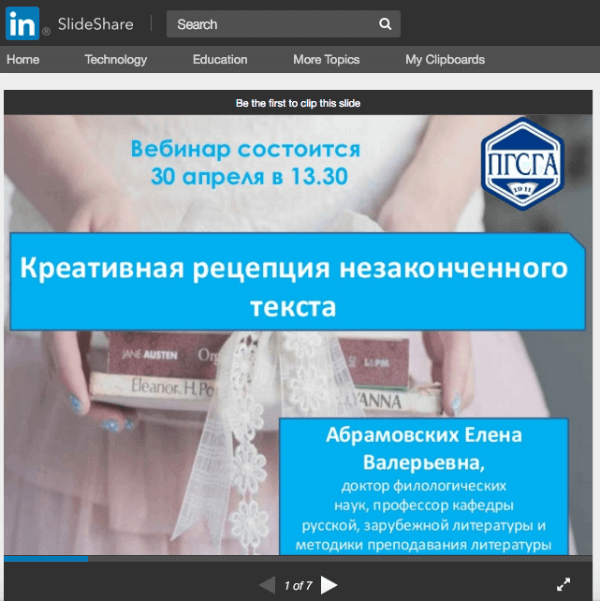This screenshot has width=600, height=601.
Task: Click the text 'наук, профессор кафедры'
Action: (x=424, y=506)
